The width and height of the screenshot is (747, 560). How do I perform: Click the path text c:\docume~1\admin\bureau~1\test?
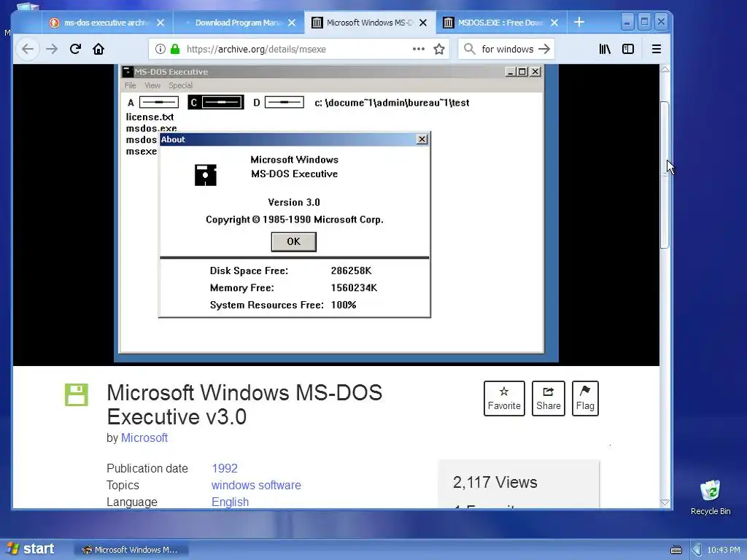(x=392, y=102)
